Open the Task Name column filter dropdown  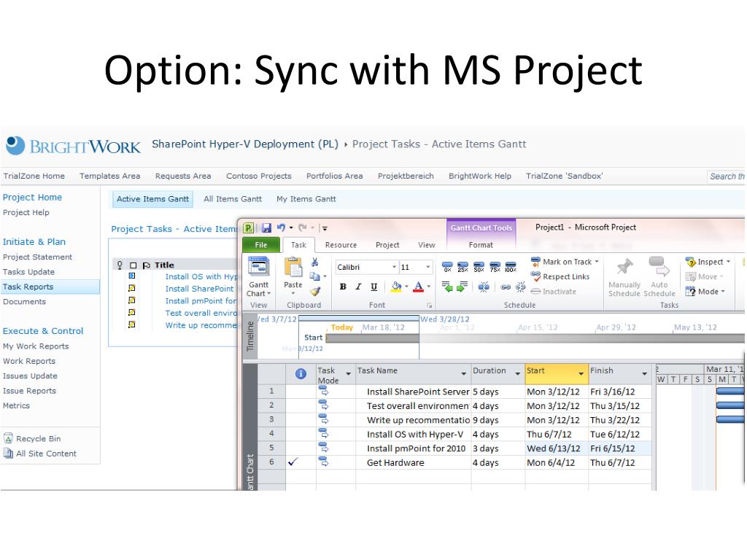pyautogui.click(x=463, y=374)
